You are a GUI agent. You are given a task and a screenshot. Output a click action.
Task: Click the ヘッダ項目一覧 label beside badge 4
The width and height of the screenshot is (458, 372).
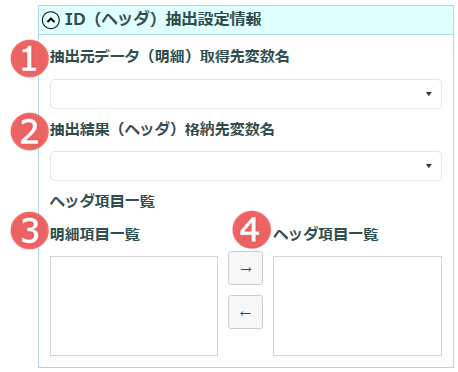[x=326, y=234]
